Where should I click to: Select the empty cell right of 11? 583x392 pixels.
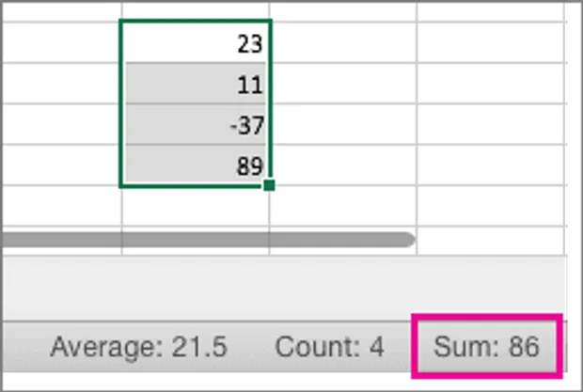343,84
